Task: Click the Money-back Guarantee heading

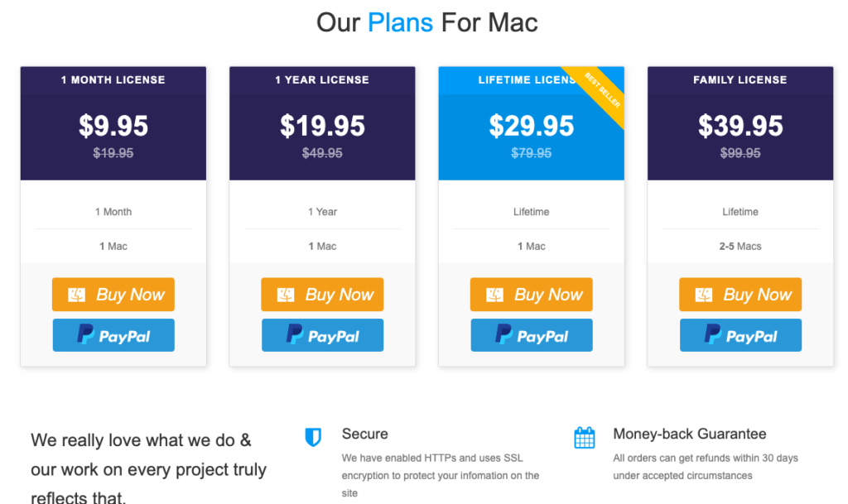Action: coord(690,434)
